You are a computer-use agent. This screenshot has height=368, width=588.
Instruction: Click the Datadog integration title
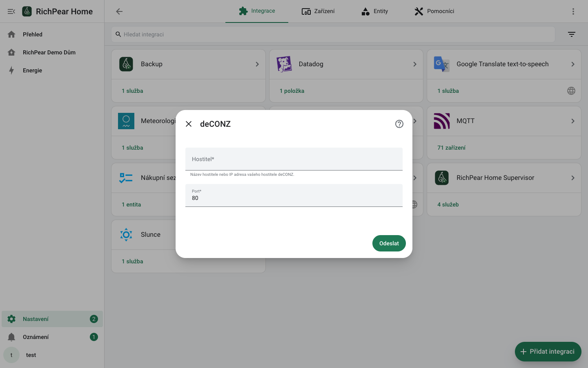coord(311,64)
